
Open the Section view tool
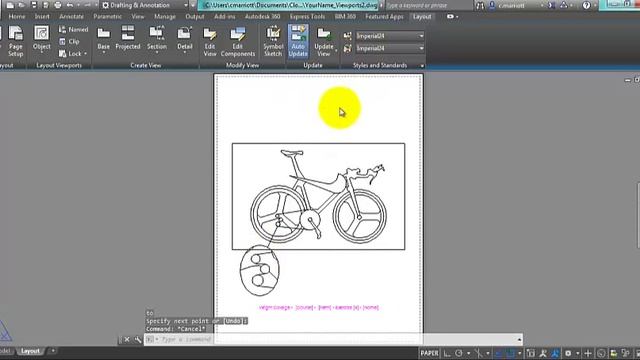(157, 40)
